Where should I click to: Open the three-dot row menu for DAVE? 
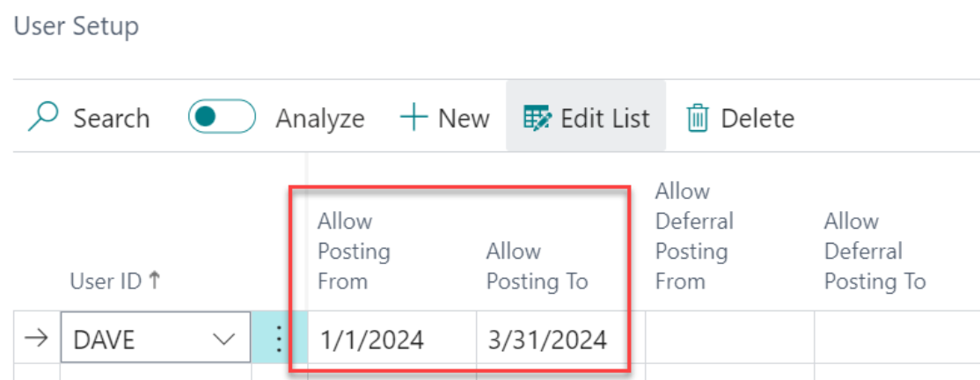coord(280,340)
